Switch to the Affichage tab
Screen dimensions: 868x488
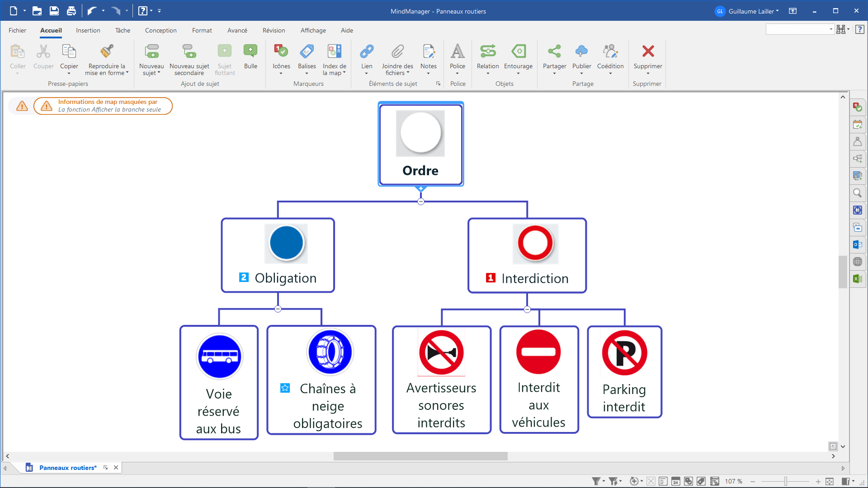tap(313, 30)
